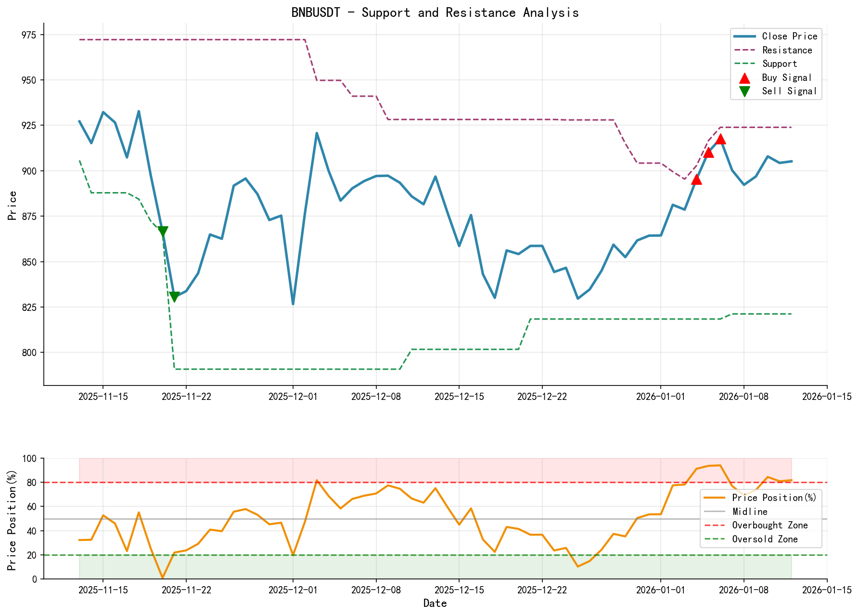Click the green triangle icon in the legend

point(744,91)
